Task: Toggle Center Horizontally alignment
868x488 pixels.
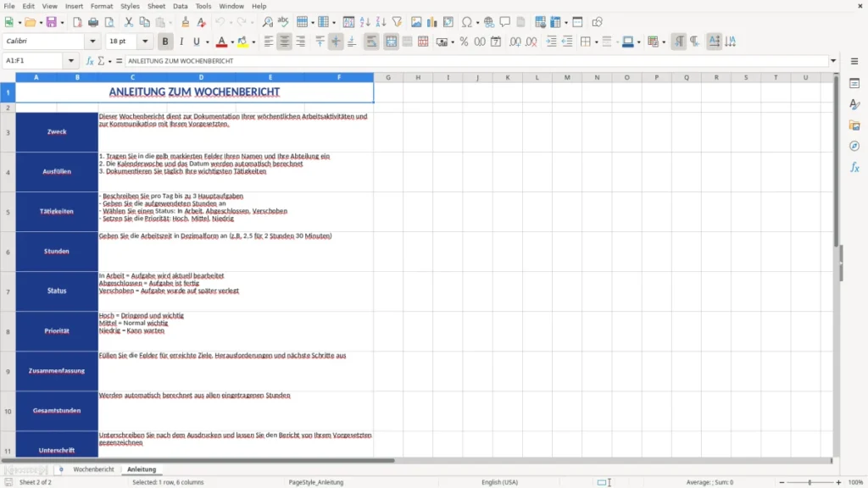Action: 285,42
